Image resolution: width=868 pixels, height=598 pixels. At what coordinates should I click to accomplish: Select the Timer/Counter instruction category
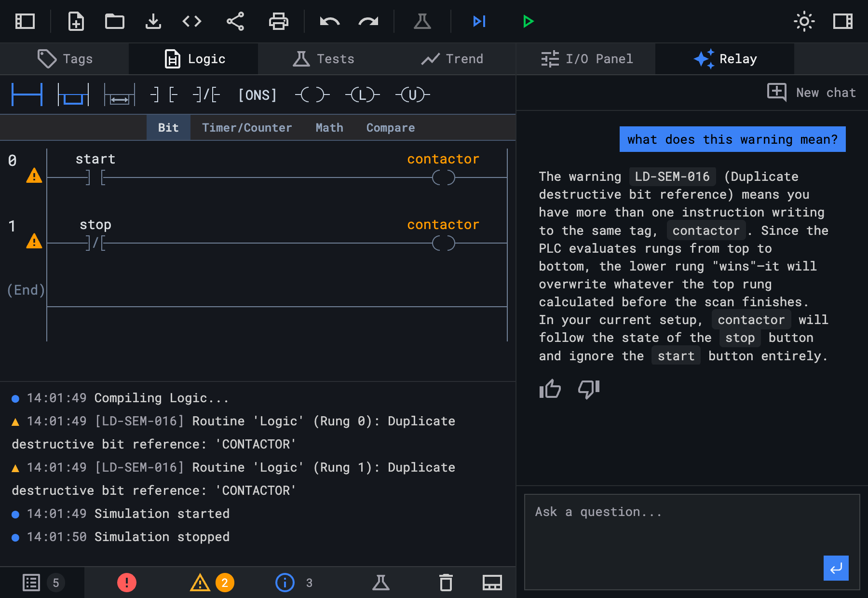pyautogui.click(x=247, y=128)
